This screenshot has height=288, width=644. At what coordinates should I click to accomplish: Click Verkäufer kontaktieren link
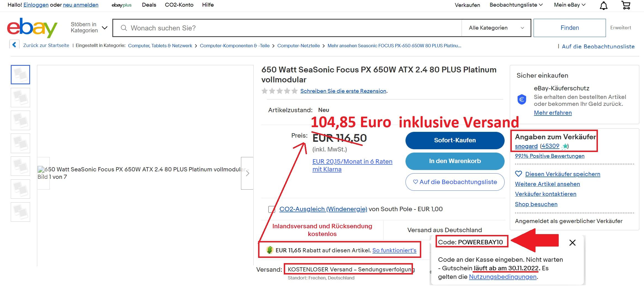545,194
